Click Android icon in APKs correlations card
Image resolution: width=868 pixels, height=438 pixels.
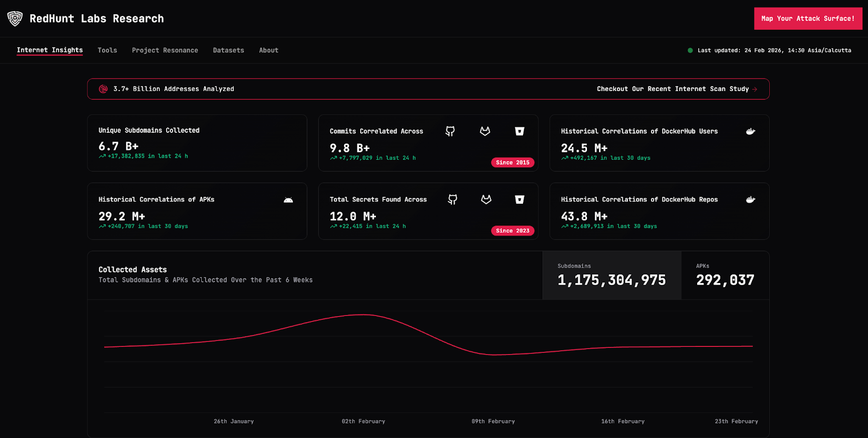(288, 200)
